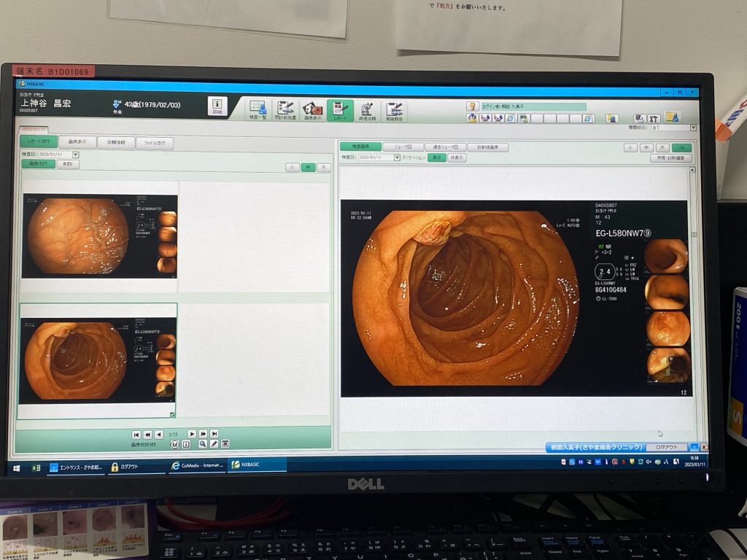
Task: Click the wrench settings tools icon
Action: click(654, 119)
